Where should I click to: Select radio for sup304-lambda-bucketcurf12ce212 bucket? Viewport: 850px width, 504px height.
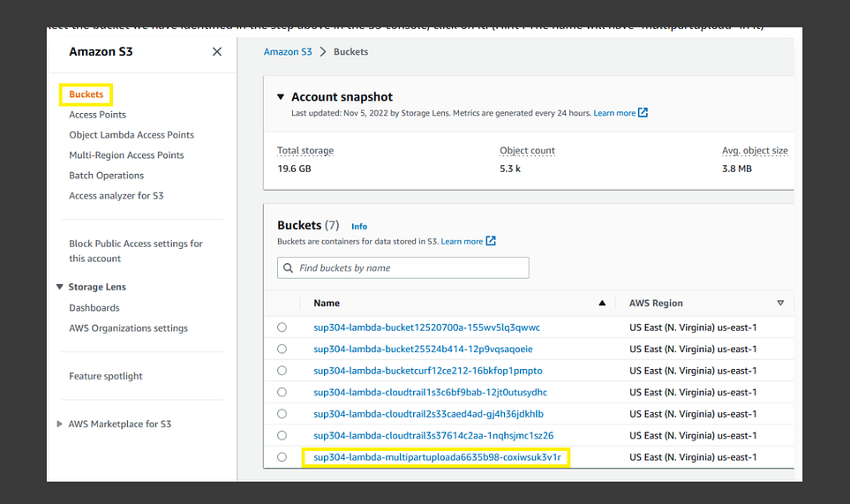coord(282,371)
